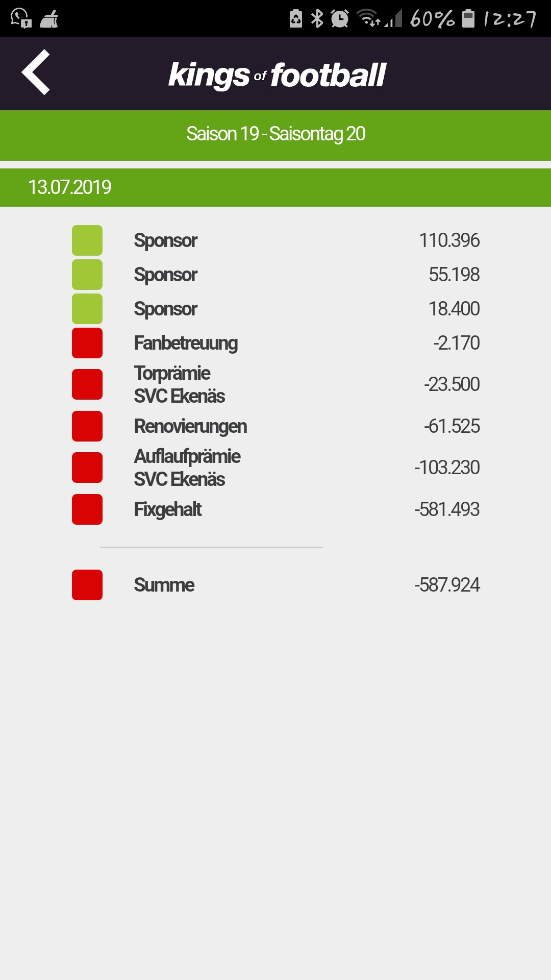The image size is (551, 980).
Task: Tap the Bluetooth status icon
Action: (x=317, y=18)
